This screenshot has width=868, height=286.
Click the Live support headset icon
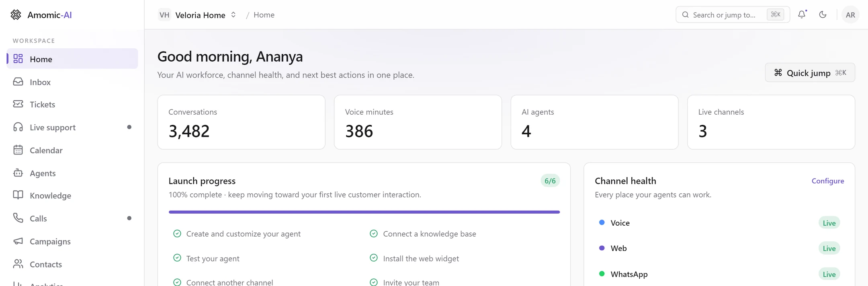[x=18, y=127]
